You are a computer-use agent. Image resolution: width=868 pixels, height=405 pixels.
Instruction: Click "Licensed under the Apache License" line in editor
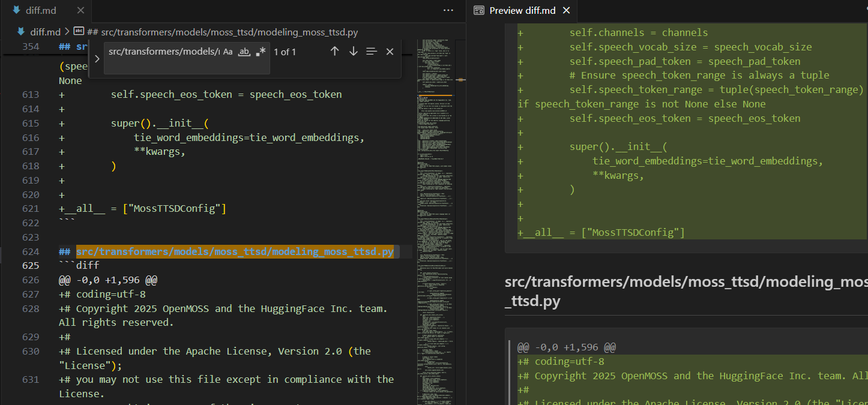[215, 358]
